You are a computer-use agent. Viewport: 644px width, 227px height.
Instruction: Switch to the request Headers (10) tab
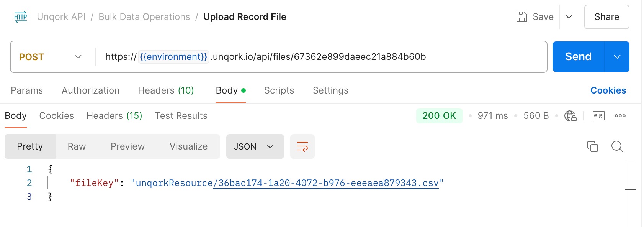click(x=166, y=90)
